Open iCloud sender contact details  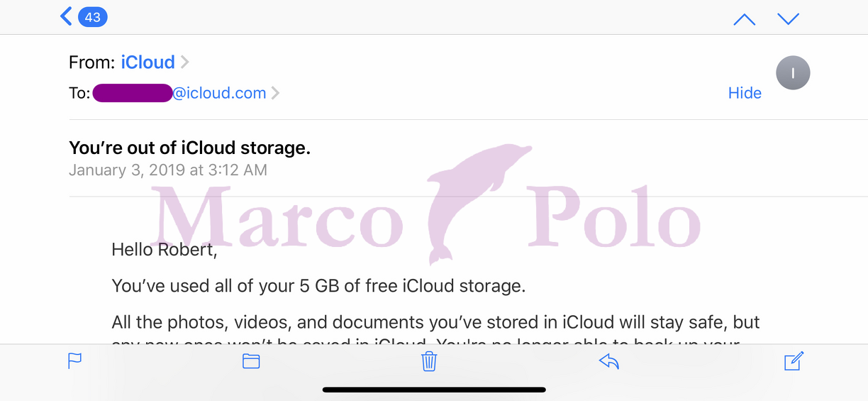(x=148, y=62)
